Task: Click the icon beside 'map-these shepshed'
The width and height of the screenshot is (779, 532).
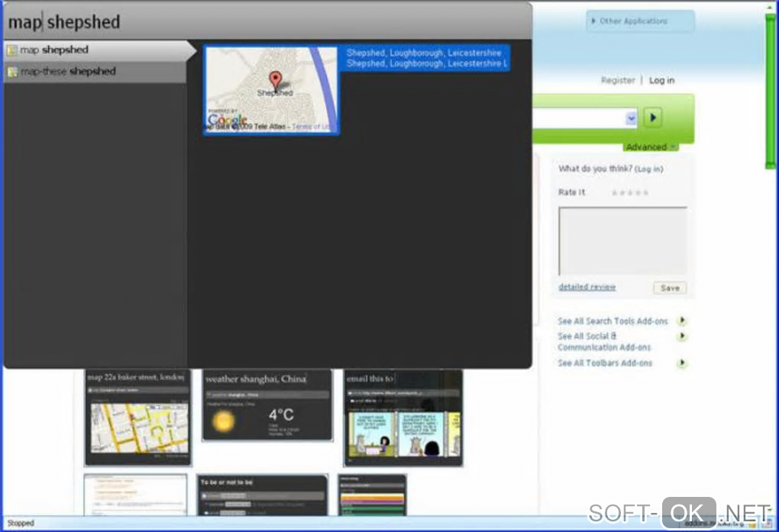Action: click(x=12, y=73)
